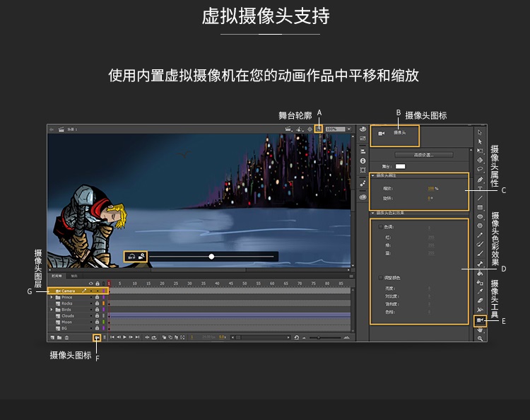Select the 3D Rotation tool
Viewport: 530px width, 420px height.
pos(480,160)
